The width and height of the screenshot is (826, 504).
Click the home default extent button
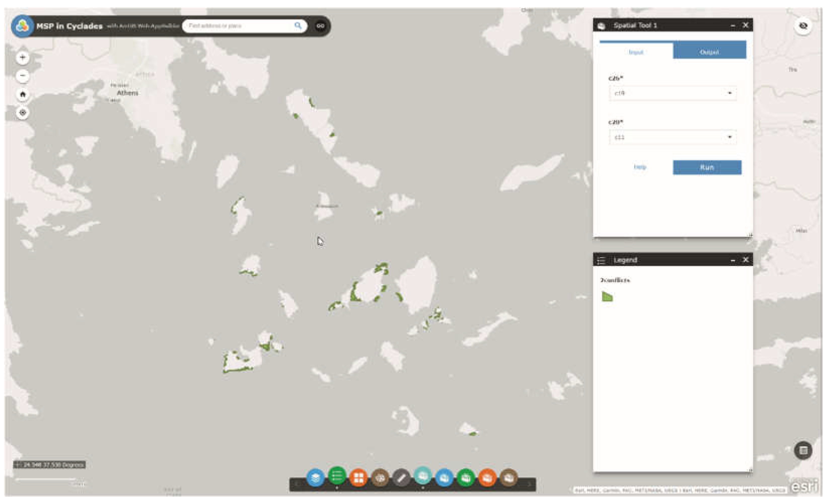point(23,94)
